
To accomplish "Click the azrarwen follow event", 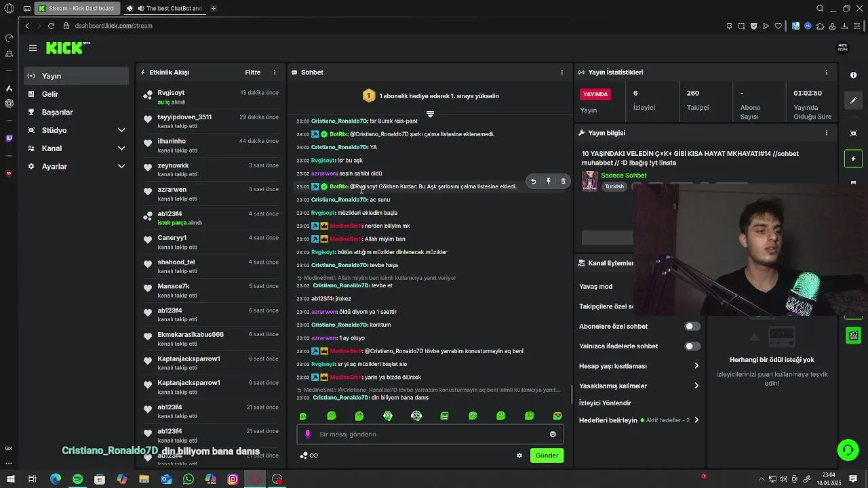I will click(x=211, y=194).
